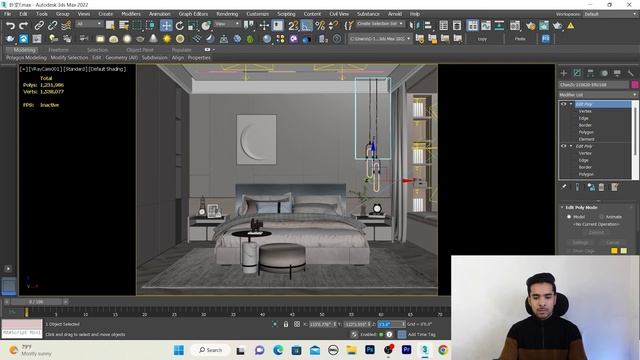Click the Configure Modifier Sets icon

point(615,187)
